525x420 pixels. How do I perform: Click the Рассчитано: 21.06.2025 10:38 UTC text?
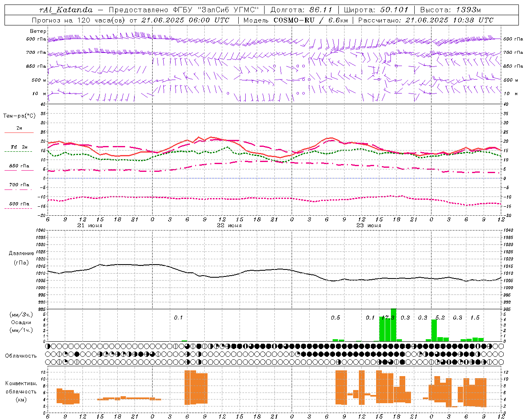pyautogui.click(x=426, y=20)
